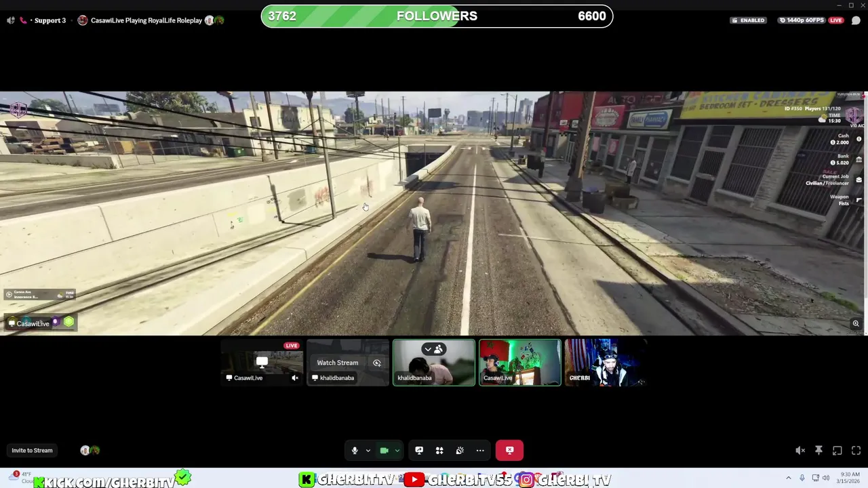Click the taskbar volume tray icon
This screenshot has height=488, width=868.
point(826,478)
